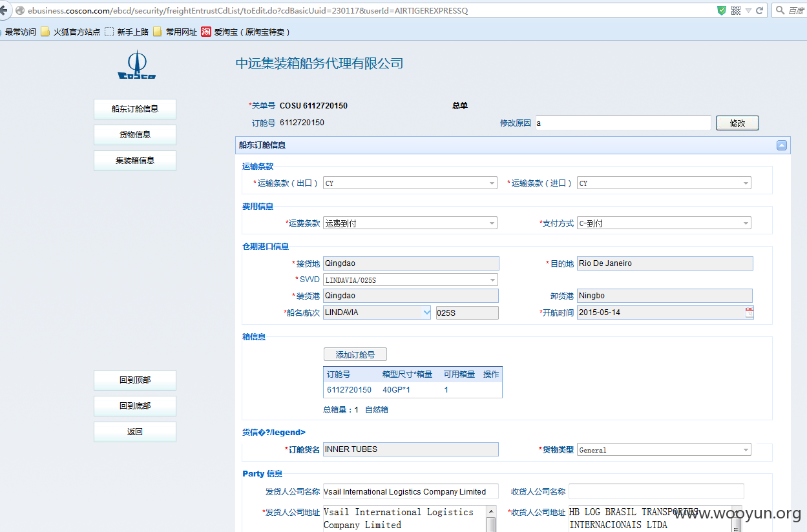The height and width of the screenshot is (532, 807).
Task: Go to 集装箱信息 section button
Action: pyautogui.click(x=135, y=161)
